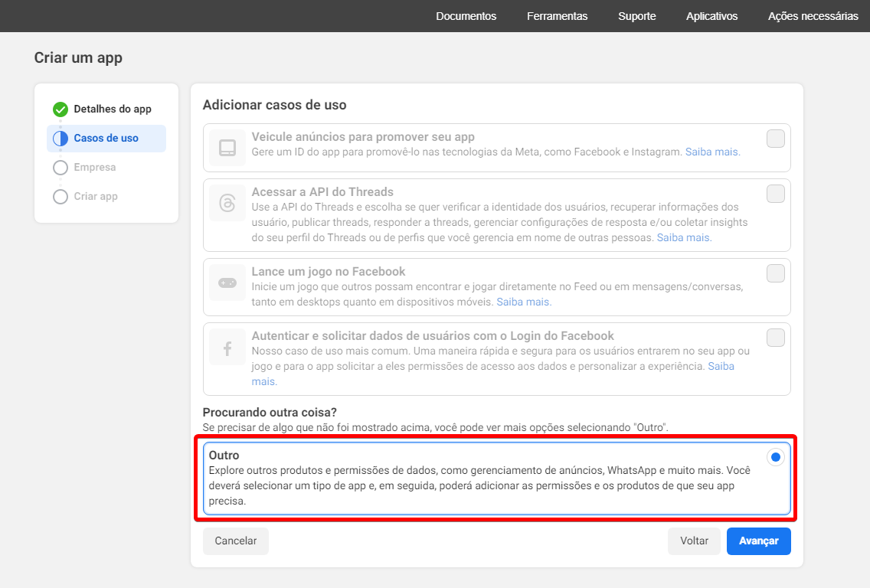This screenshot has width=870, height=588.
Task: Click the Acessar a API do Threads title
Action: pyautogui.click(x=322, y=192)
